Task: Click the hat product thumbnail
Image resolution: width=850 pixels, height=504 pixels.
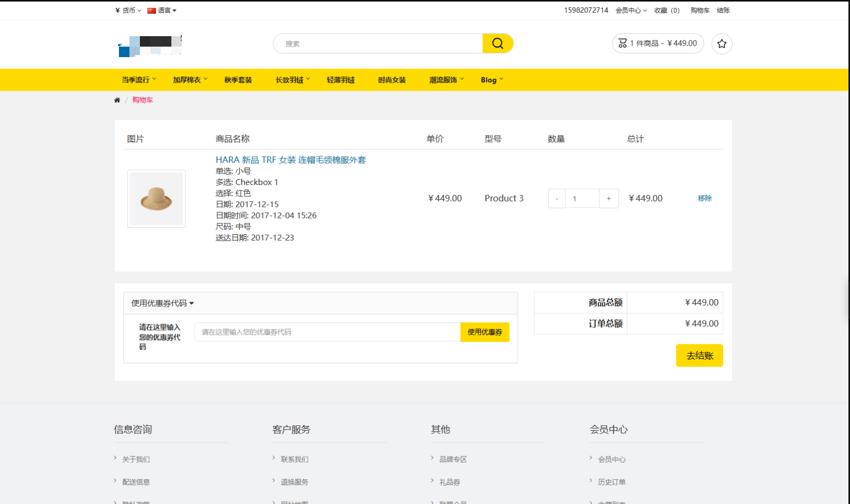Action: pos(156,199)
